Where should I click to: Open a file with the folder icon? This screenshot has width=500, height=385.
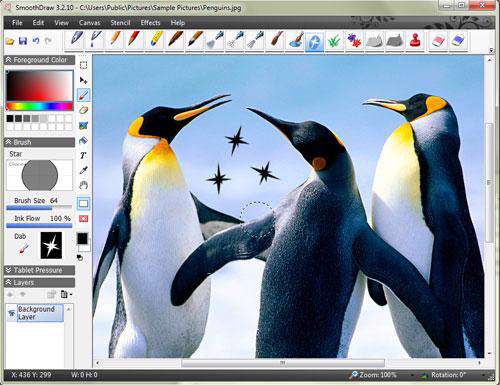click(10, 41)
